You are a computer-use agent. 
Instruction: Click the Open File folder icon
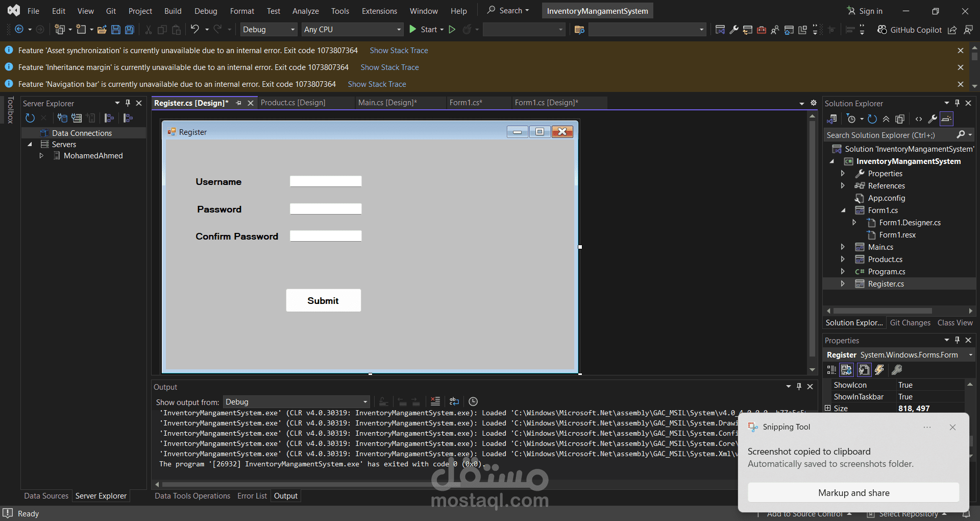click(102, 30)
